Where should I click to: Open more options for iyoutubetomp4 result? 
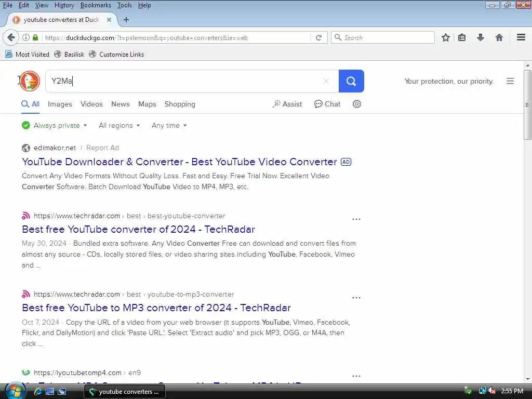coord(356,376)
